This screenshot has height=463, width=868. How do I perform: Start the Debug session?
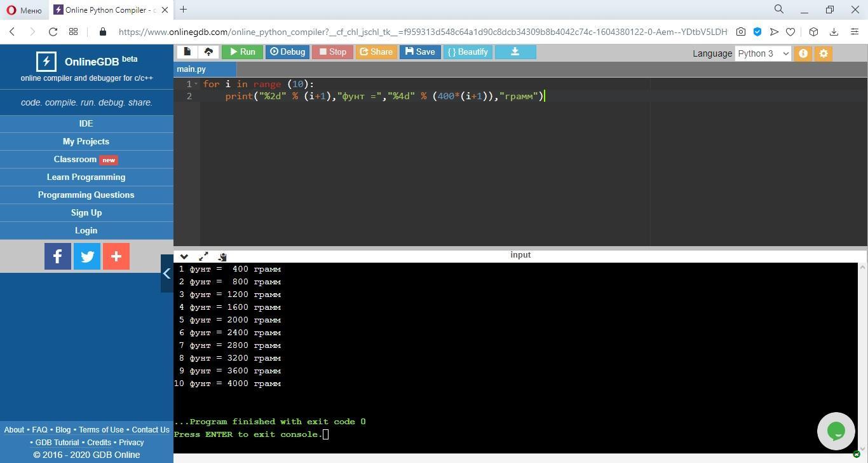click(x=287, y=52)
